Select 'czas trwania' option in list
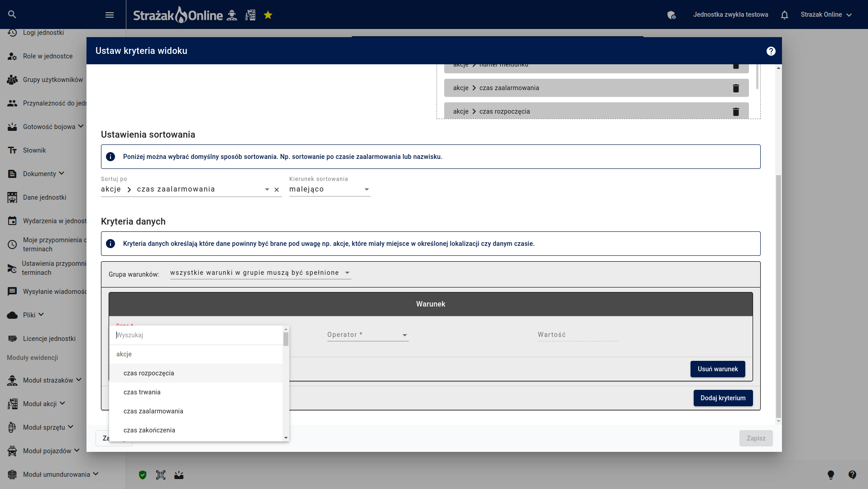This screenshot has width=868, height=489. tap(196, 392)
